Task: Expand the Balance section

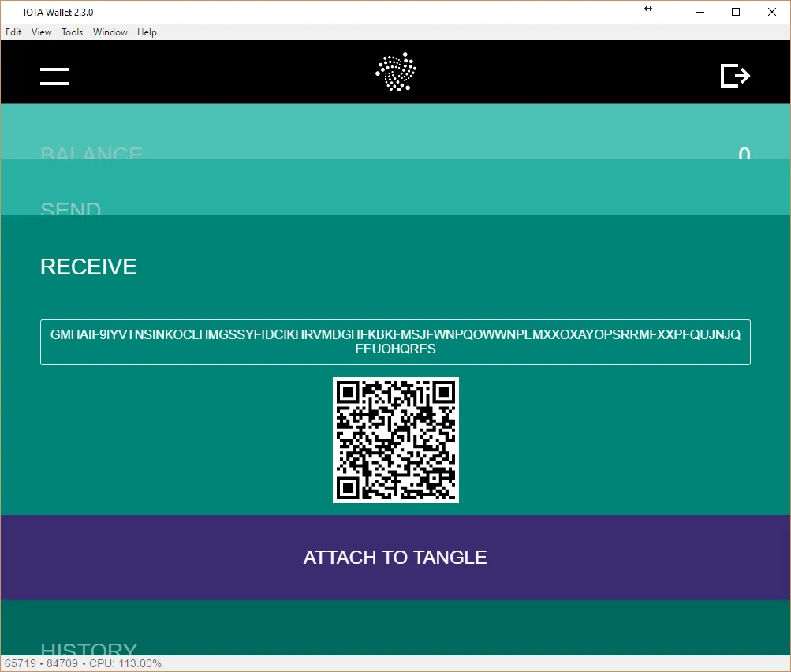Action: [396, 133]
